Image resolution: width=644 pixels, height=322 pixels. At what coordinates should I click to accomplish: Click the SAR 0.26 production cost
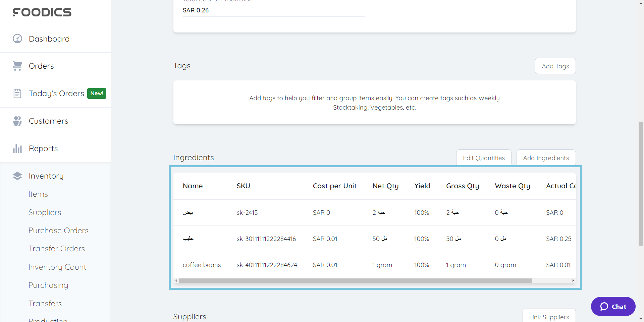click(x=196, y=10)
